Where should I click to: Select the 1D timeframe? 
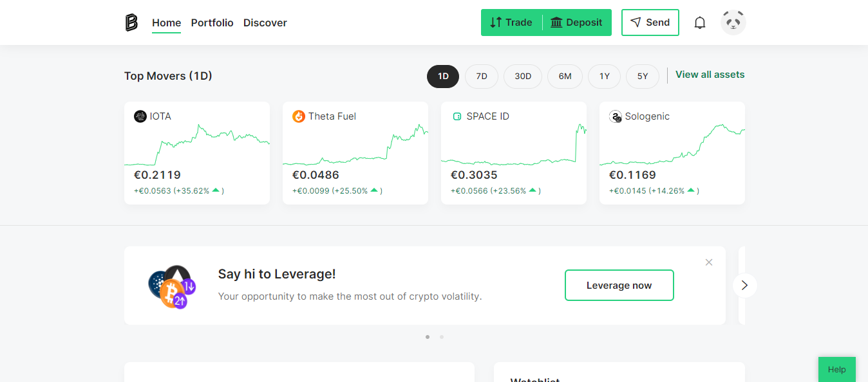click(443, 77)
